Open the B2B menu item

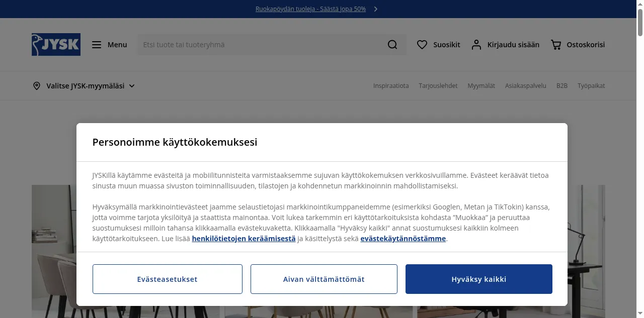click(562, 86)
